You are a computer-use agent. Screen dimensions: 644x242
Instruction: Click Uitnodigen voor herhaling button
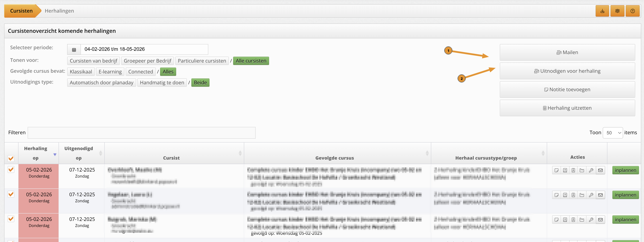(567, 71)
